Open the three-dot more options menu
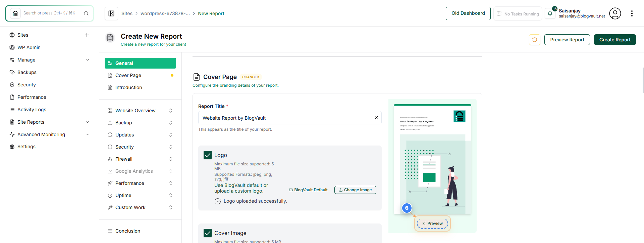 point(632,13)
